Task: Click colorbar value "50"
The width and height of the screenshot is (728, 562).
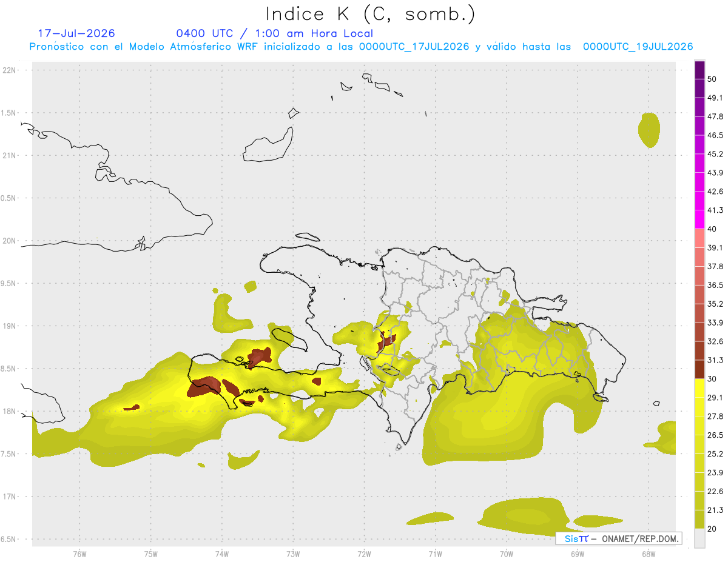Action: (x=712, y=79)
